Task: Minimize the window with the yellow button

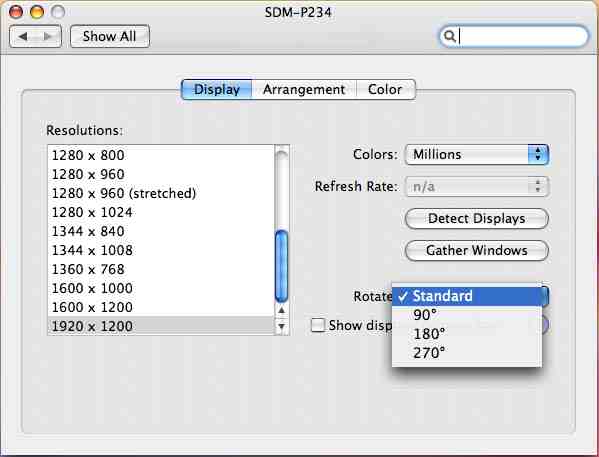Action: point(37,12)
